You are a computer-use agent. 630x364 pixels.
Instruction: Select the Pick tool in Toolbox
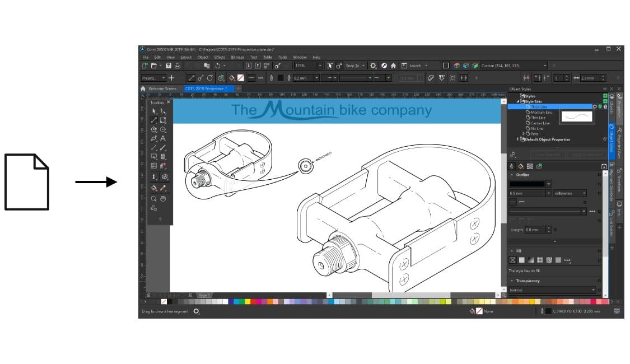pyautogui.click(x=154, y=111)
